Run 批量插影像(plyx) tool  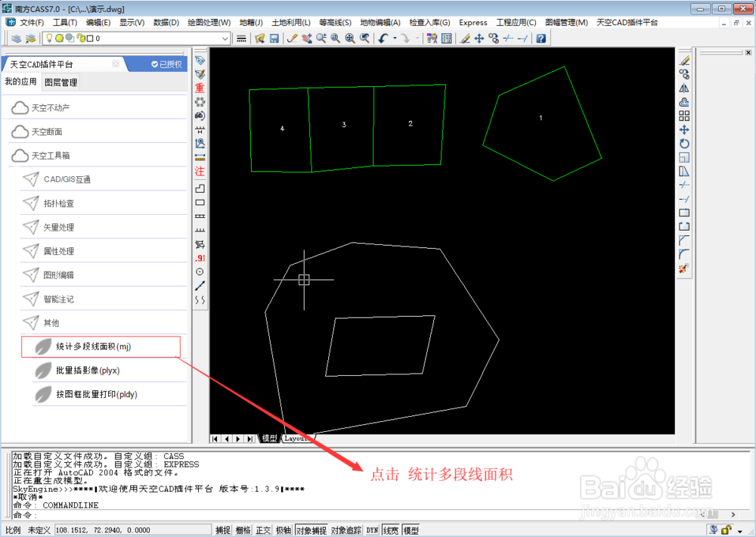[x=110, y=371]
